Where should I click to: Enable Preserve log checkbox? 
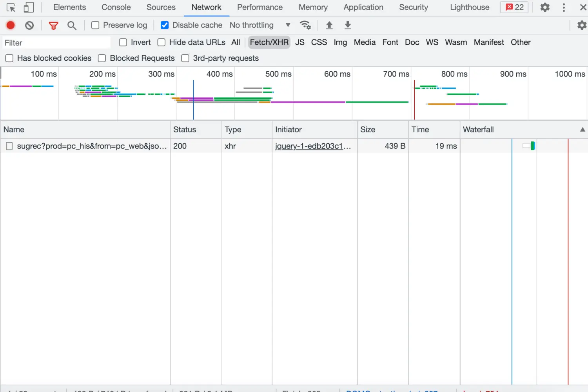point(95,25)
